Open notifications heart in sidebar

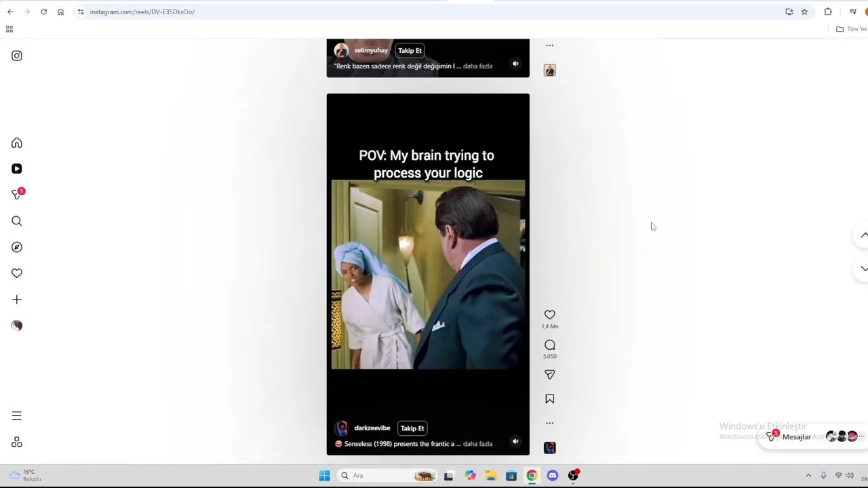17,273
